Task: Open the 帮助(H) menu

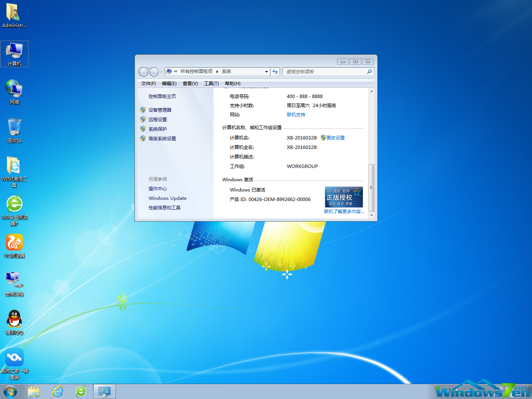Action: pyautogui.click(x=233, y=84)
